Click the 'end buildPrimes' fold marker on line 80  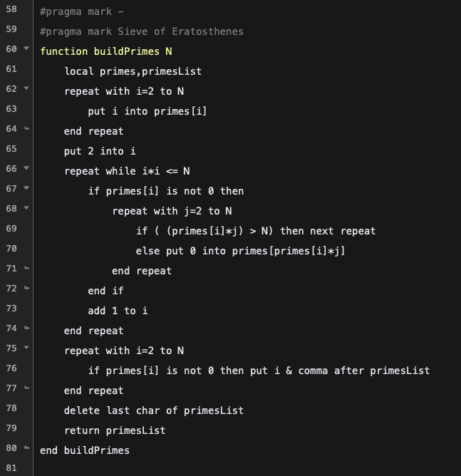[26, 448]
